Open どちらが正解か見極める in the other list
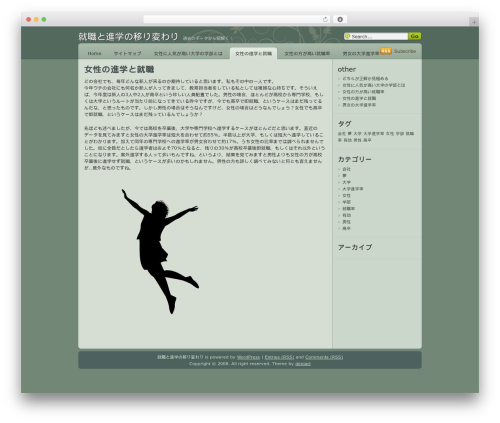The height and width of the screenshot is (423, 500). point(365,79)
